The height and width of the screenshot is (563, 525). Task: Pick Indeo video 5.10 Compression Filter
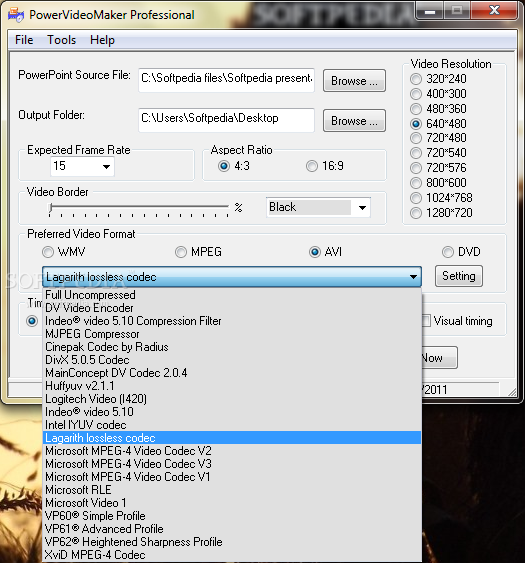click(232, 321)
